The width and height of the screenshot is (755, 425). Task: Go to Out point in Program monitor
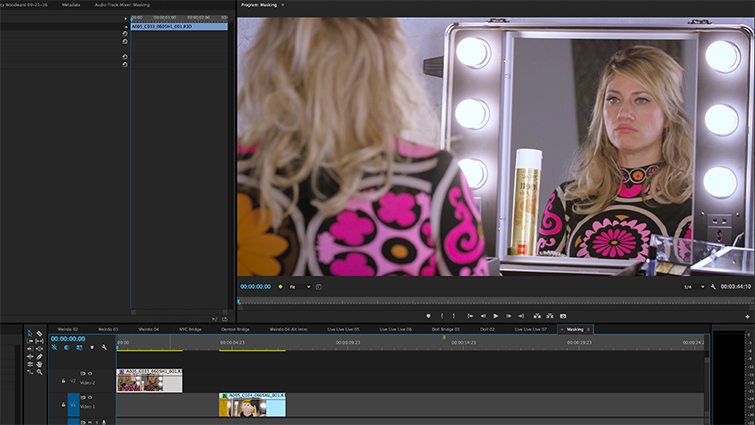pos(521,316)
